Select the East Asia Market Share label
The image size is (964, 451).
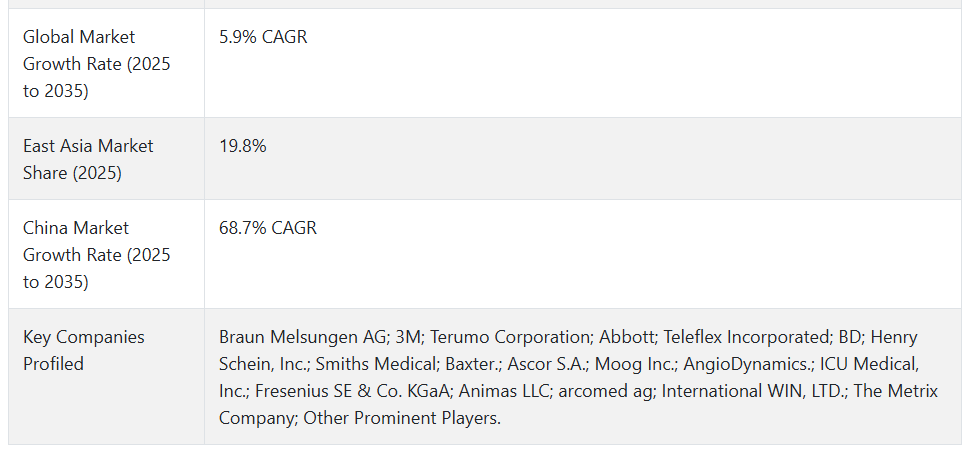[x=88, y=159]
